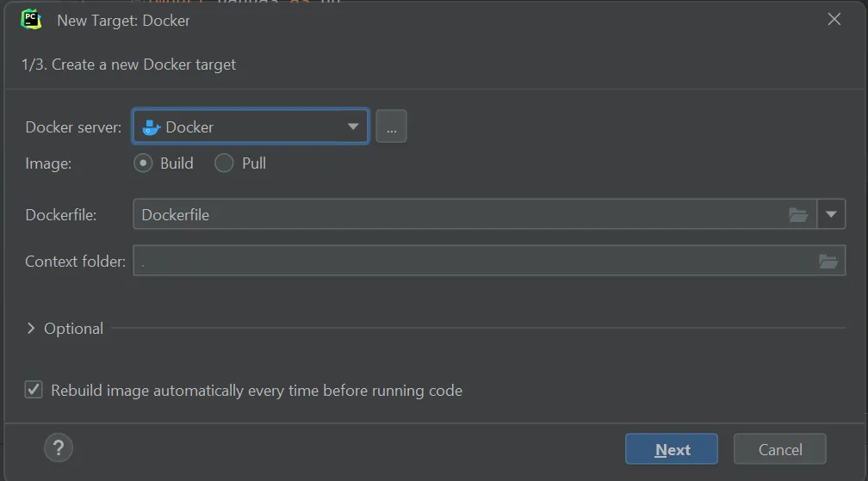Select the Build image radio button
The image size is (868, 481).
click(144, 163)
